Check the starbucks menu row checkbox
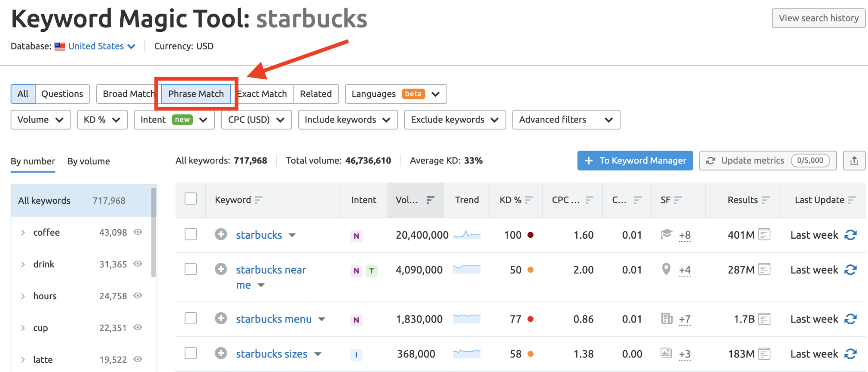The width and height of the screenshot is (868, 372). coord(190,319)
